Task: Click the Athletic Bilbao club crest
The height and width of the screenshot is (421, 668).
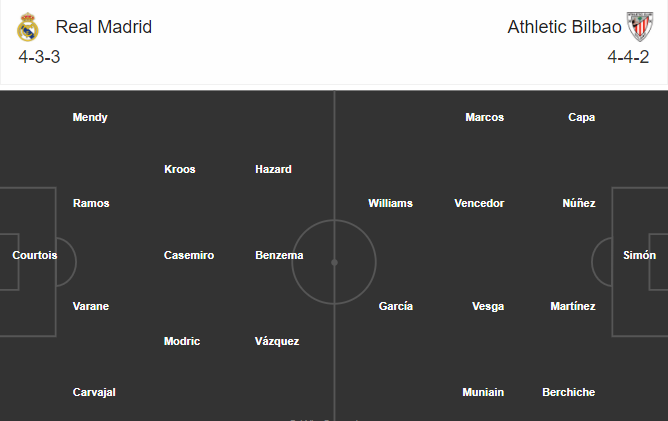Action: pyautogui.click(x=639, y=26)
